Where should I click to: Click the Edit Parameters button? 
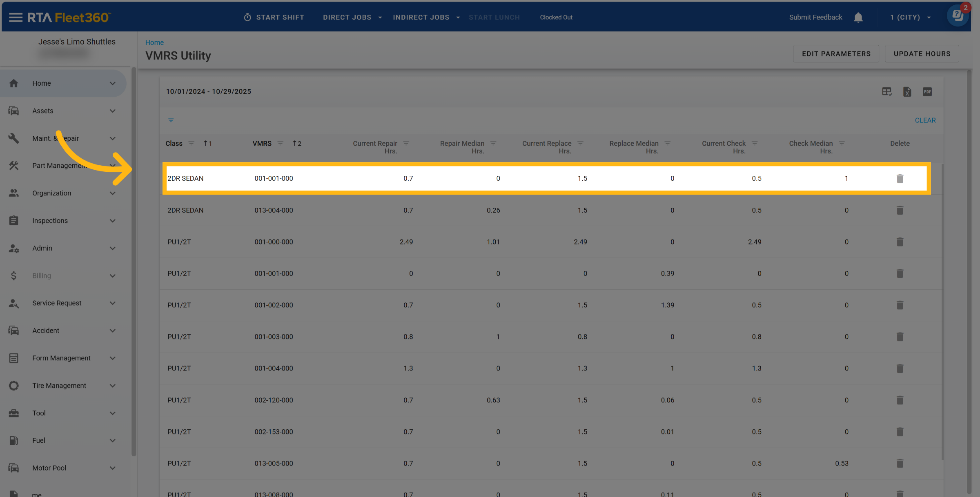click(x=836, y=54)
